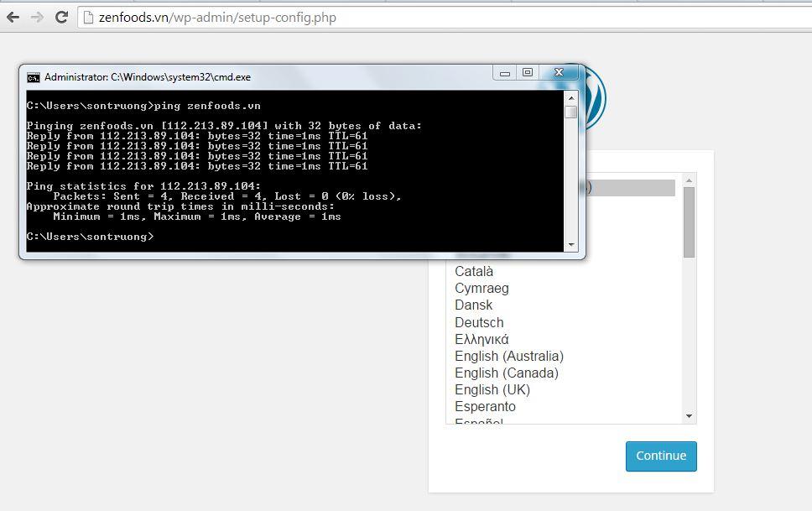Select English (UK) language option
Screen dimensions: 812x511
[x=492, y=389]
